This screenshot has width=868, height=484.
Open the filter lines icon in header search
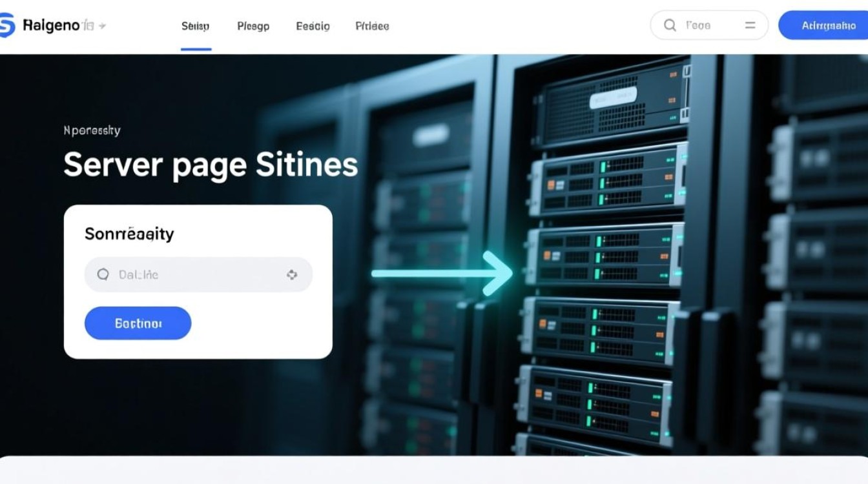750,25
